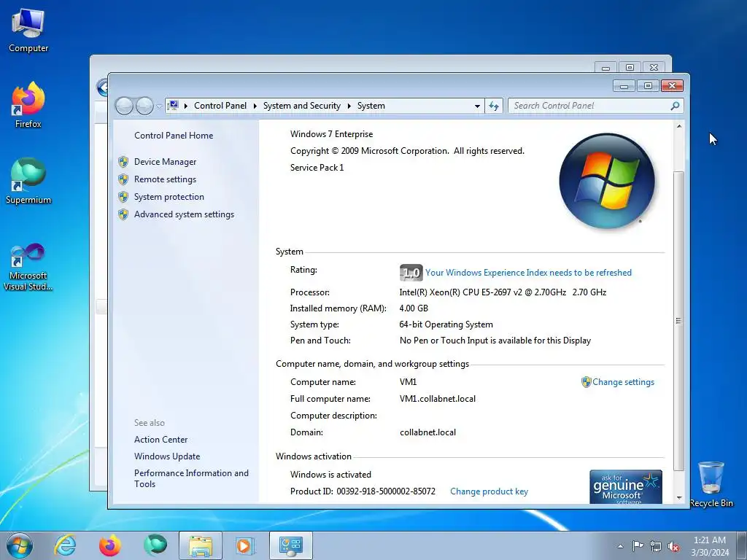Open Performance Information and Tools
This screenshot has height=560, width=747.
pos(191,478)
